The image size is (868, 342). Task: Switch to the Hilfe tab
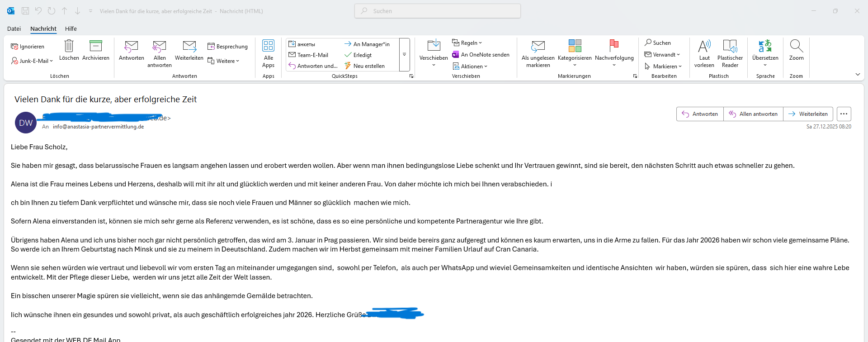[71, 28]
